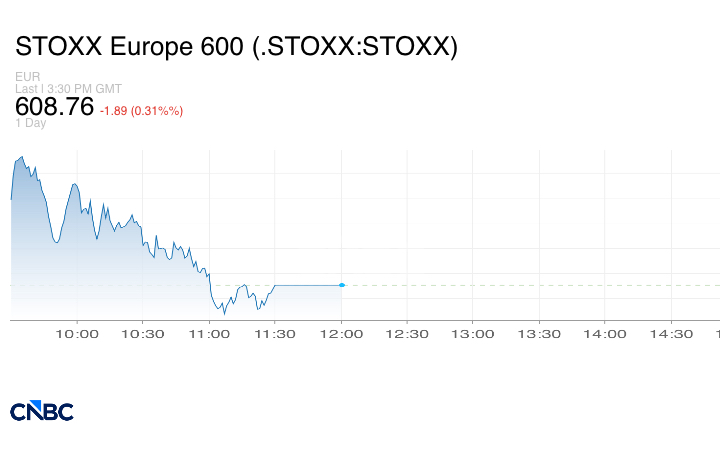
Task: Click the STOXX Europe 600 title
Action: click(236, 47)
